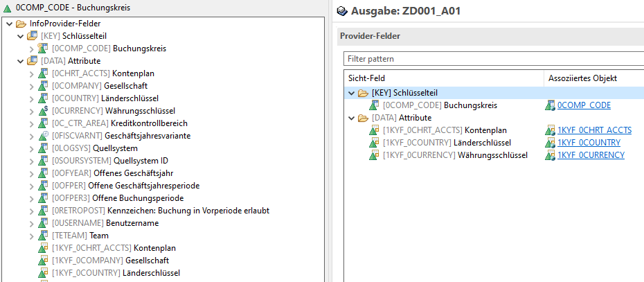Expand the [0OFPER] Offene Geschäftsjahresperiode node
This screenshot has width=644, height=282.
coord(32,186)
